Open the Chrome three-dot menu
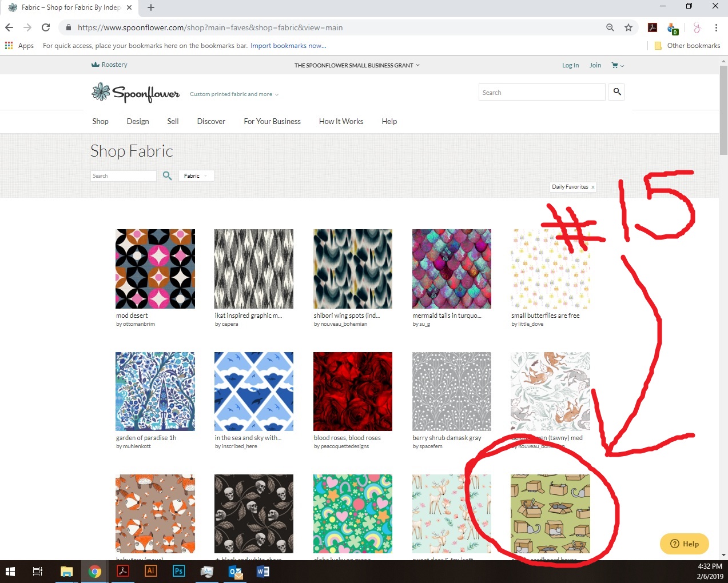Screen dimensions: 728x583 (716, 27)
